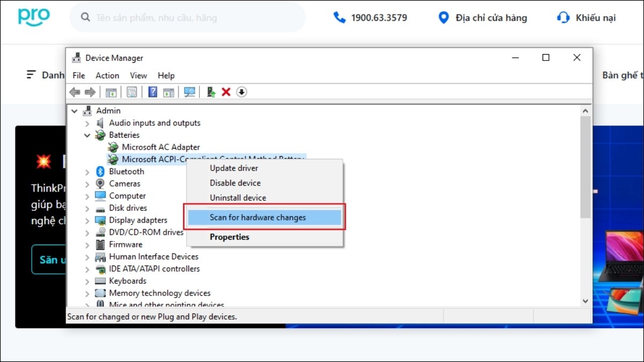Open the Help menu

coord(166,76)
